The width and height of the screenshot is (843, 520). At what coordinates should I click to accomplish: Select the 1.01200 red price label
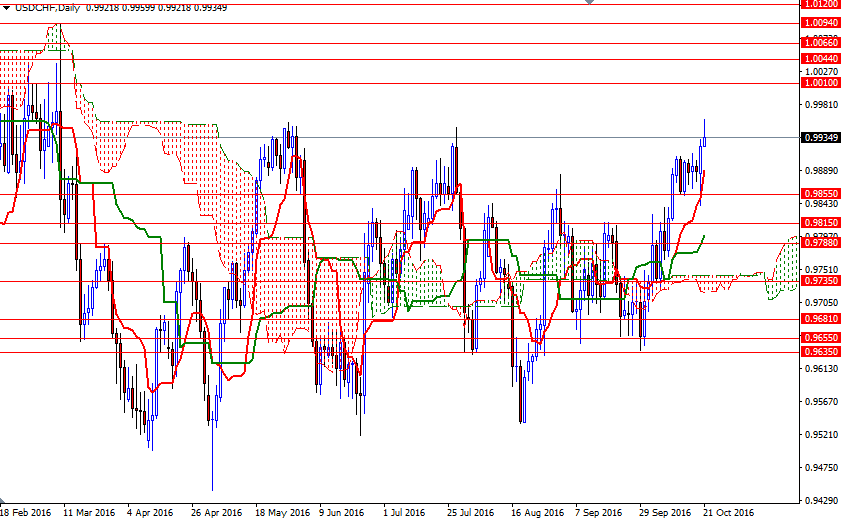coord(820,4)
